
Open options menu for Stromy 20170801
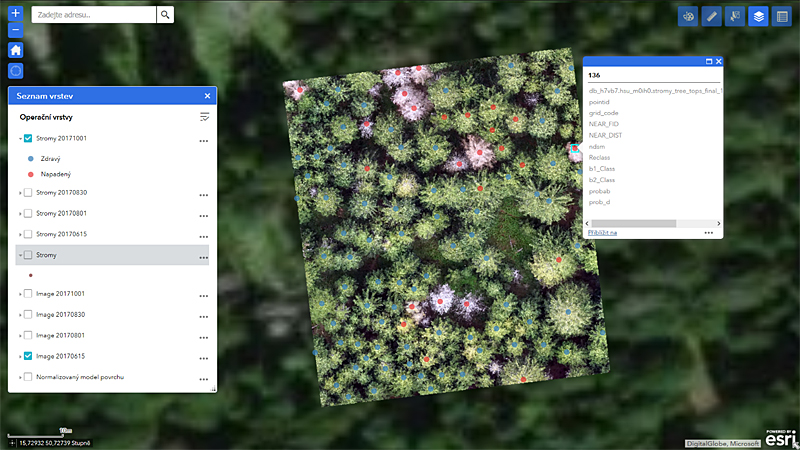[203, 214]
